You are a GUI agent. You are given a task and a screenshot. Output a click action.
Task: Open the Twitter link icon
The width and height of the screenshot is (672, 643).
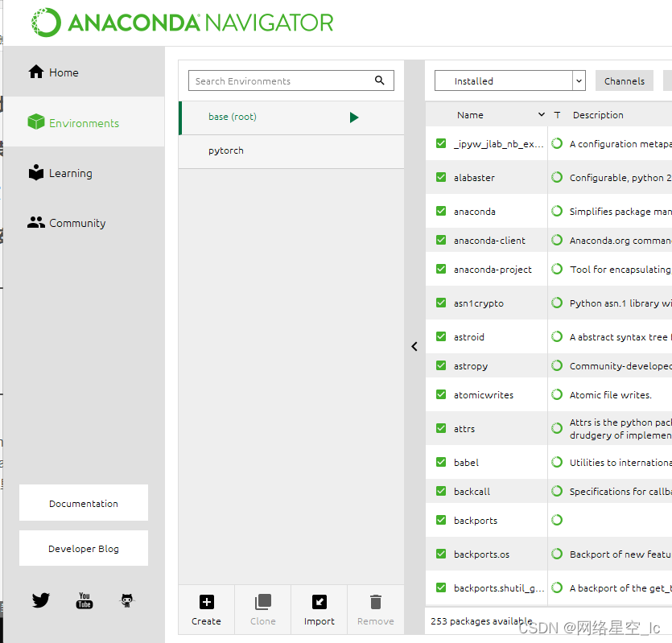pos(41,600)
